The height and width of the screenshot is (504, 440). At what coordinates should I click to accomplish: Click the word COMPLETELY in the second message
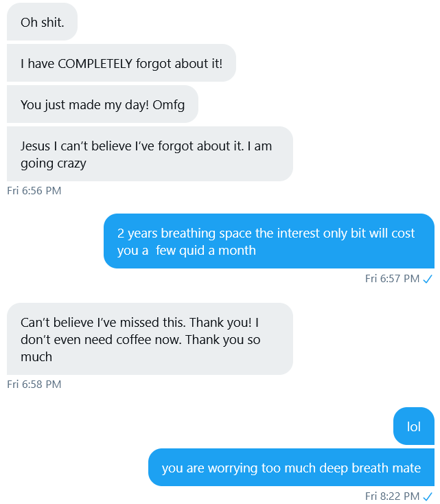coord(95,64)
